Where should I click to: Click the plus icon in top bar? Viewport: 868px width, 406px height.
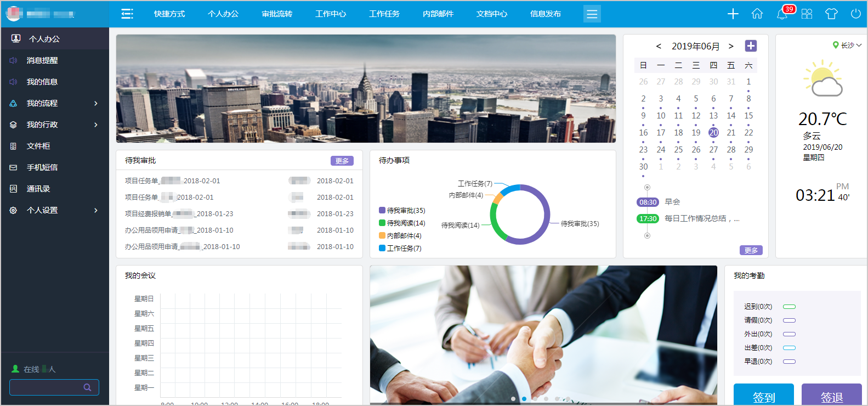point(733,14)
